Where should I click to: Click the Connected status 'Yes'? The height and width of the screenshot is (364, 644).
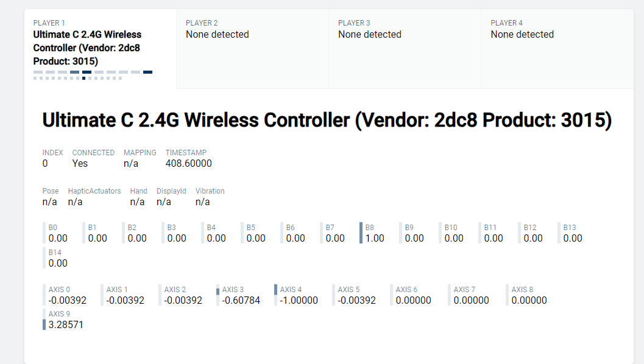[x=80, y=163]
